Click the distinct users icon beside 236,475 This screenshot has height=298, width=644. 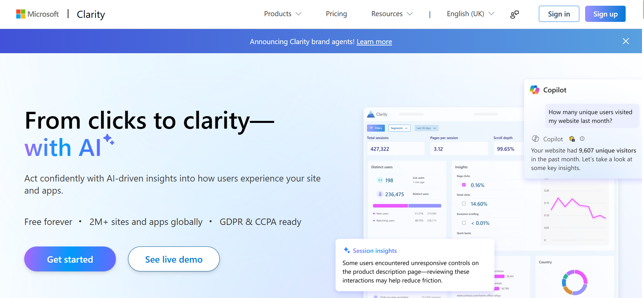380,194
